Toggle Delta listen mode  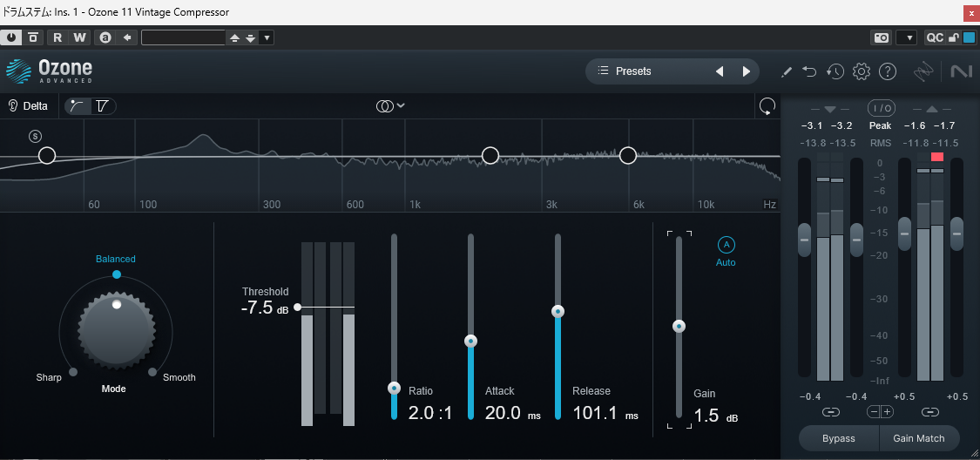pos(28,105)
